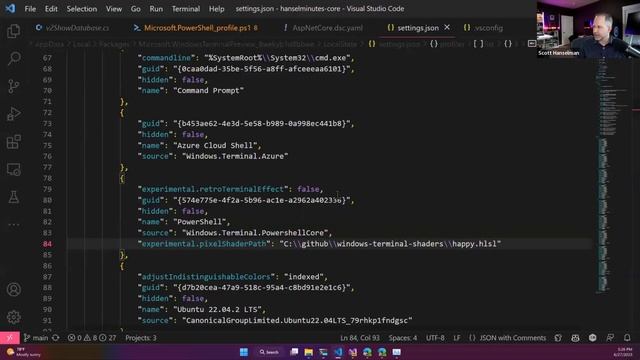Screen dimensions: 640x360
Task: Change end of line sequence LF
Action: 456,338
